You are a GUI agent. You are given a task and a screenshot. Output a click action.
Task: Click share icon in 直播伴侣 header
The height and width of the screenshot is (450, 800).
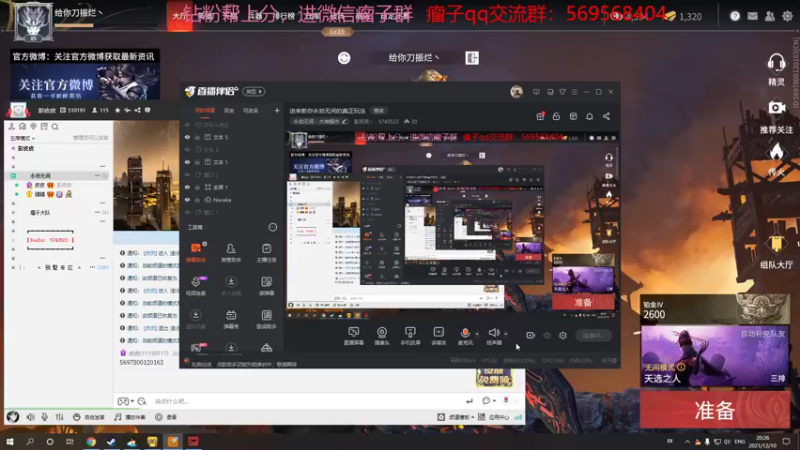[x=606, y=116]
